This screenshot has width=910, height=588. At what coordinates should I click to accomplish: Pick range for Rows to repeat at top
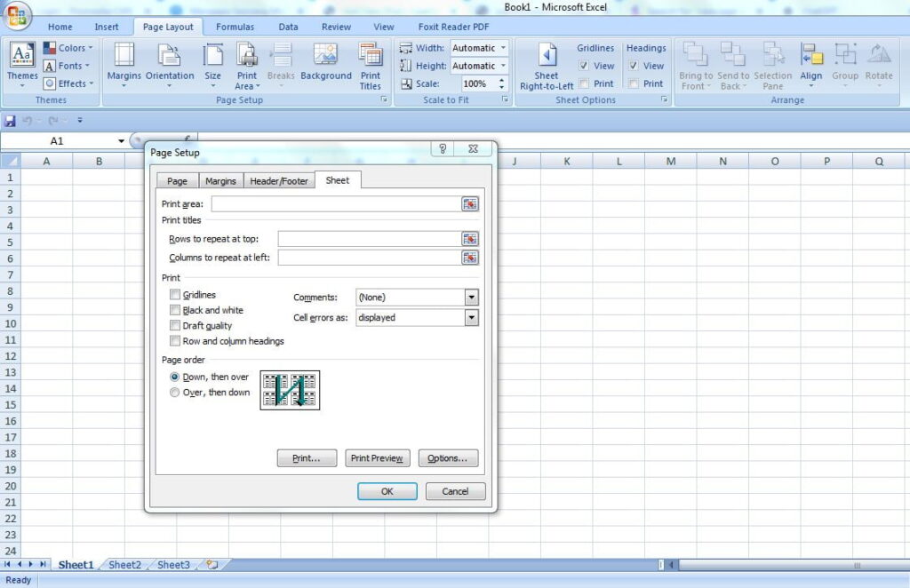(470, 239)
